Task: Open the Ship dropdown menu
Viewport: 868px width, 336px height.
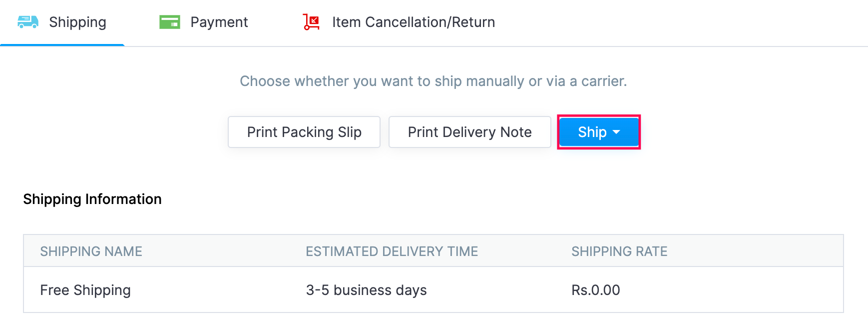Action: (598, 132)
